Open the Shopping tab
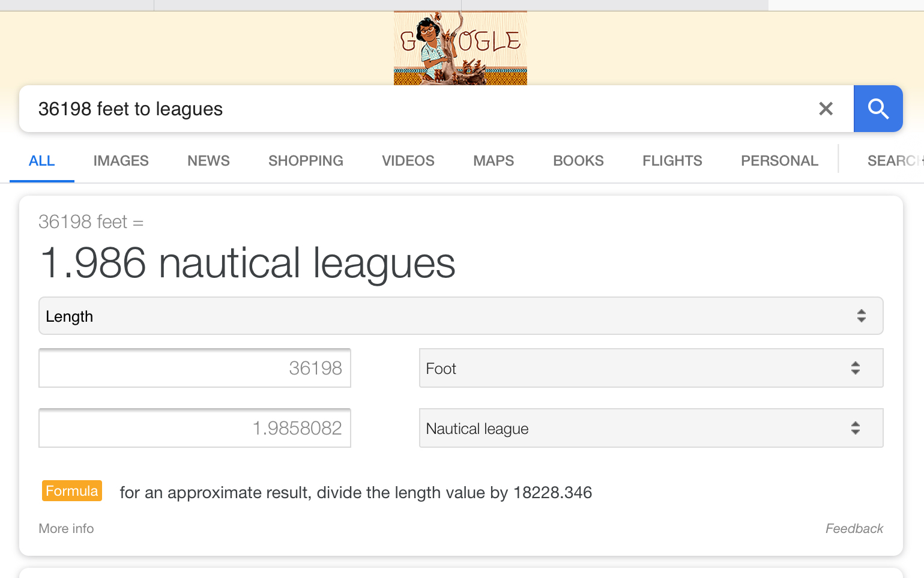This screenshot has height=578, width=924. tap(306, 161)
